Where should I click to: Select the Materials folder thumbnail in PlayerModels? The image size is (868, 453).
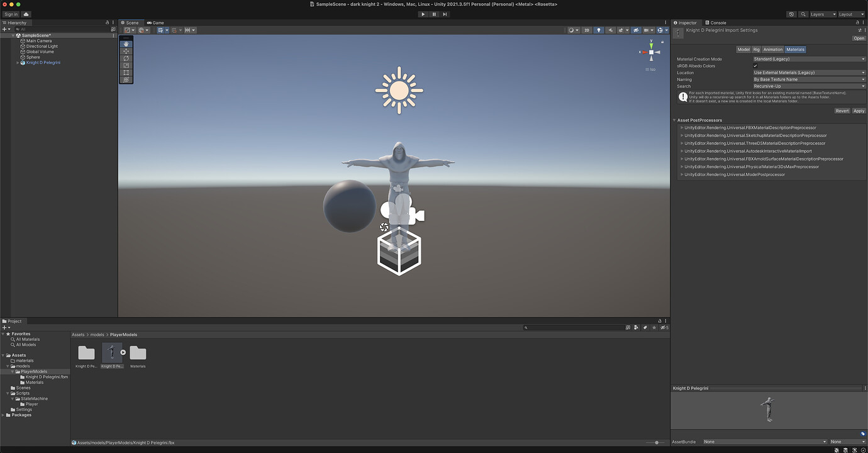point(138,352)
